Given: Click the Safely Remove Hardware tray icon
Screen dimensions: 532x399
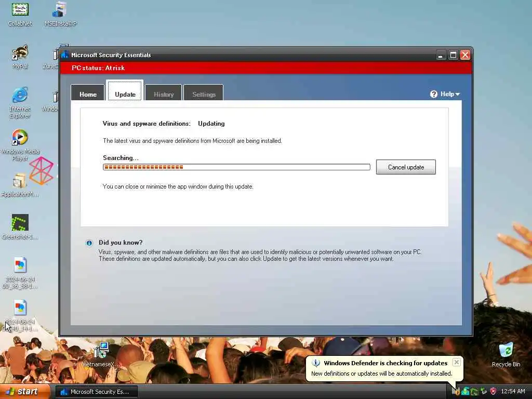Looking at the screenshot, I should (x=484, y=391).
